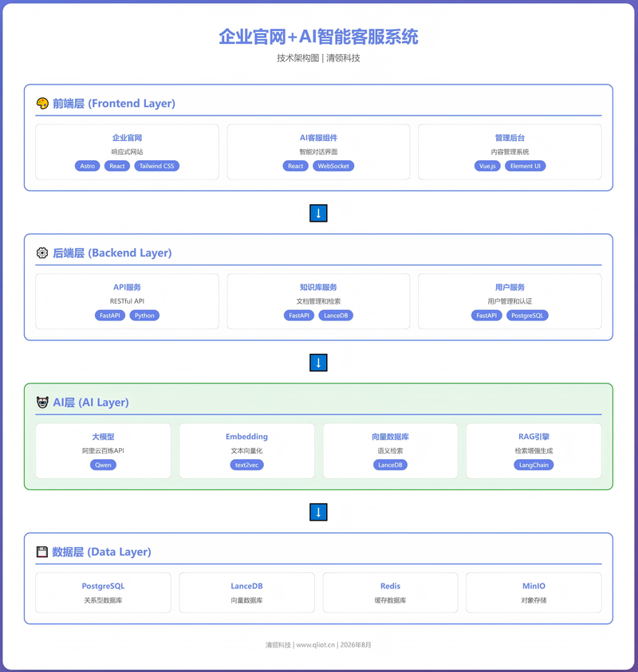Viewport: 638px width, 672px height.
Task: Click the PostgreSQL title in the Data Layer
Action: point(104,586)
